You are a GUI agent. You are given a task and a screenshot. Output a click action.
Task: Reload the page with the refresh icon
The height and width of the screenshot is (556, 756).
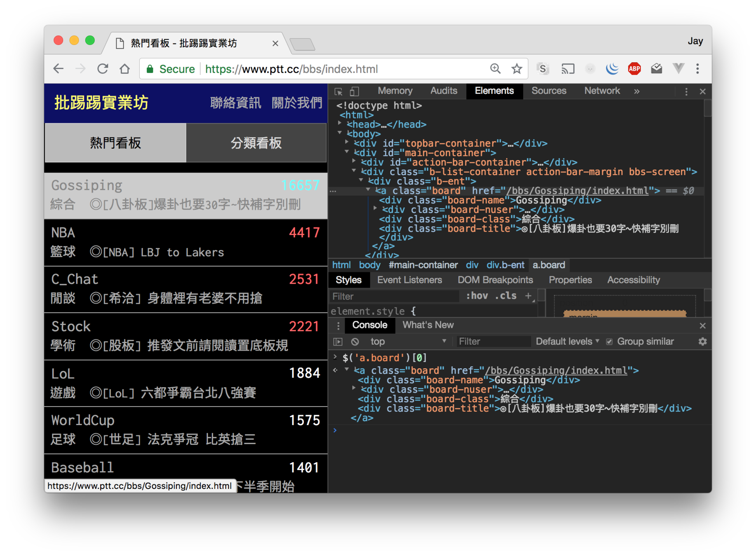click(103, 69)
